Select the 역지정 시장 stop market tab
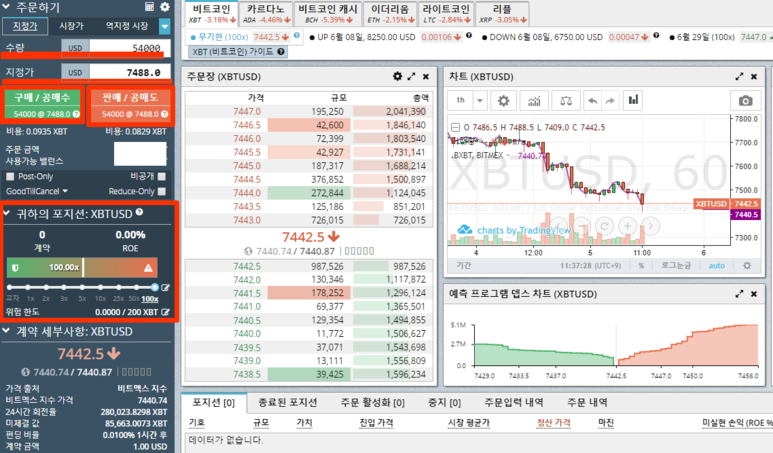The height and width of the screenshot is (453, 773). 127,26
